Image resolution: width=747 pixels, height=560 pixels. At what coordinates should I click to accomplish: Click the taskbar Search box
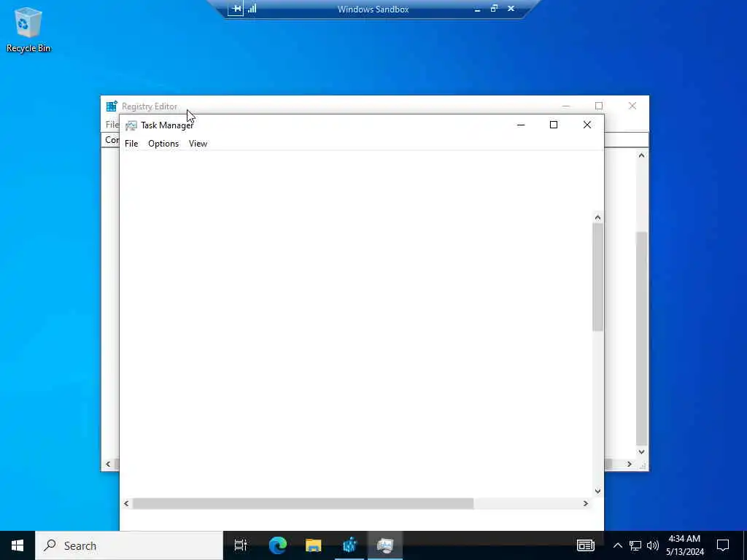[x=129, y=545]
